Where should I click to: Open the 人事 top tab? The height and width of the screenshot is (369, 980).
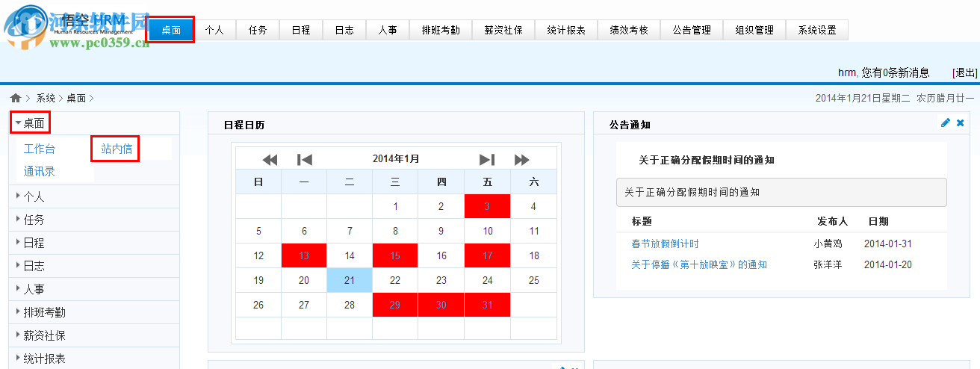[x=388, y=30]
